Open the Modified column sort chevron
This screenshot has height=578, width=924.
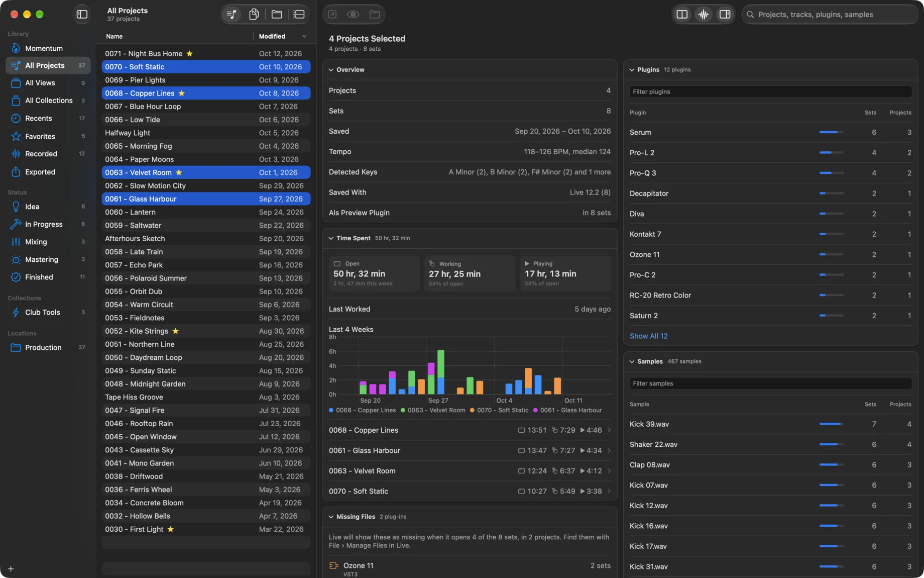[304, 36]
